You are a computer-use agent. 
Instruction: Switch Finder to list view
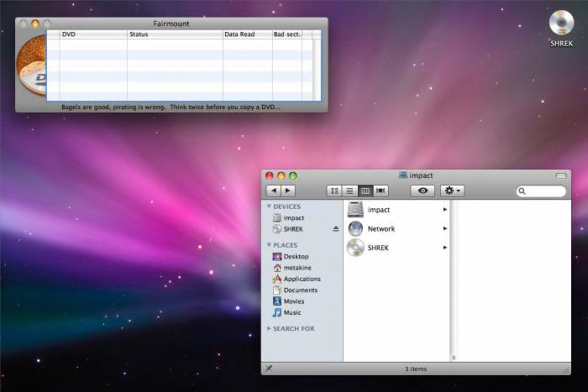[349, 191]
